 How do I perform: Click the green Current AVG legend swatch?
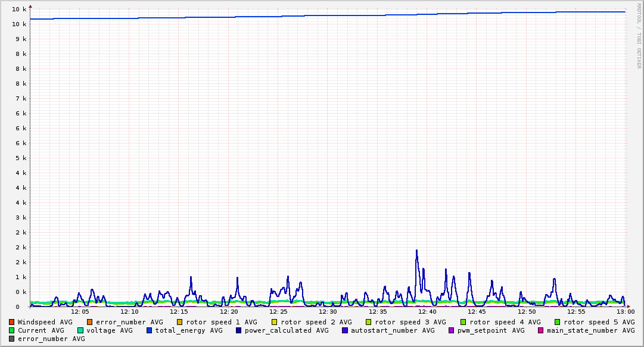pyautogui.click(x=12, y=330)
